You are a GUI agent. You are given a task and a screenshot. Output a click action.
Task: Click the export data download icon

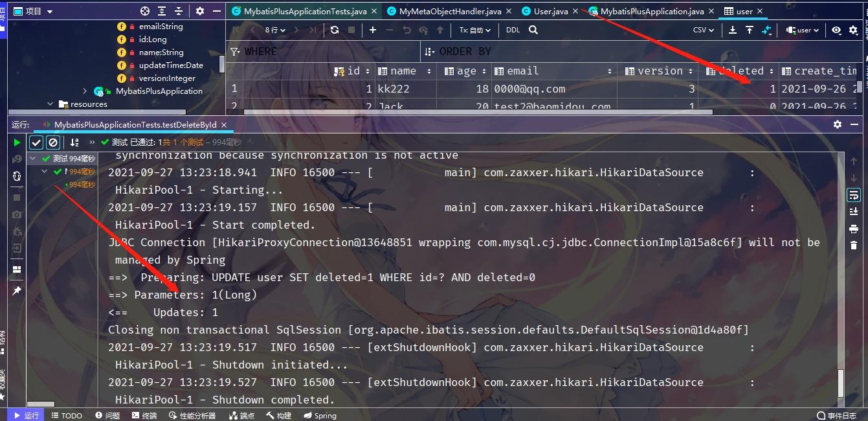click(733, 30)
